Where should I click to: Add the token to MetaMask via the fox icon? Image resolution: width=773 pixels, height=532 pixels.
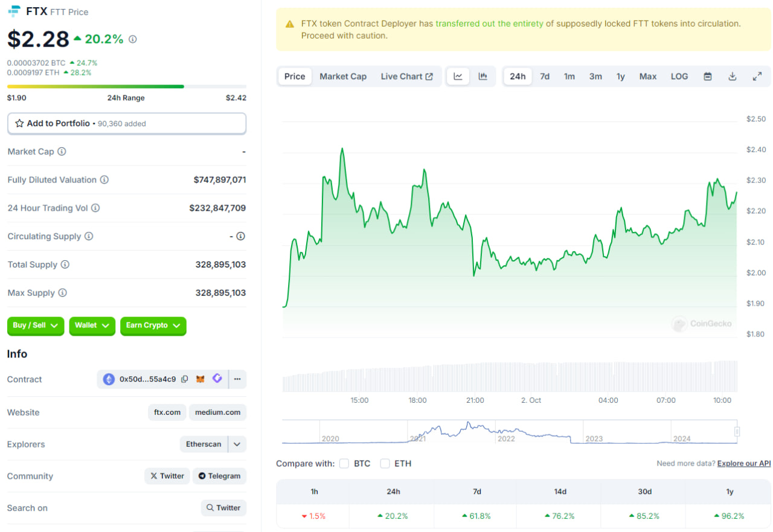coord(200,379)
